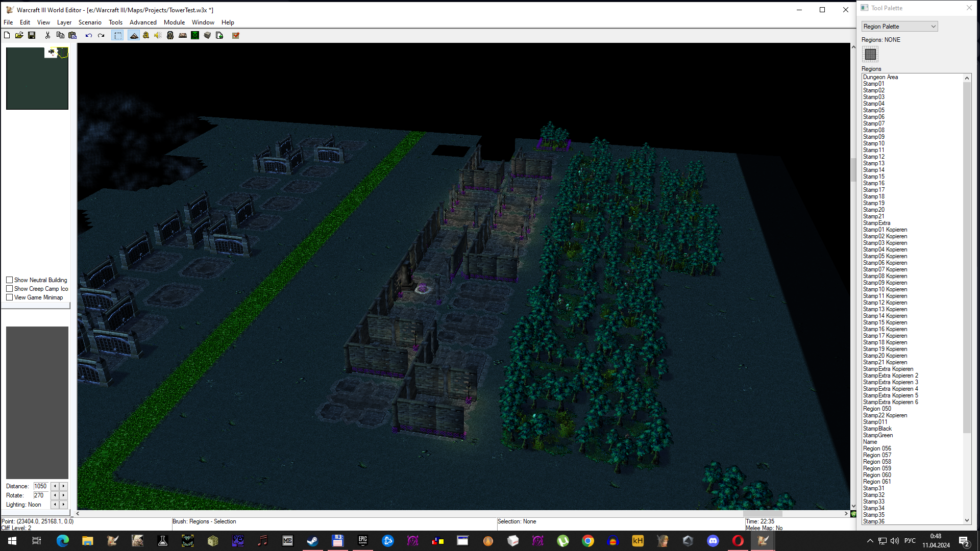Open Microsoft Edge from taskbar
Screen dimensions: 980x551
coord(62,541)
